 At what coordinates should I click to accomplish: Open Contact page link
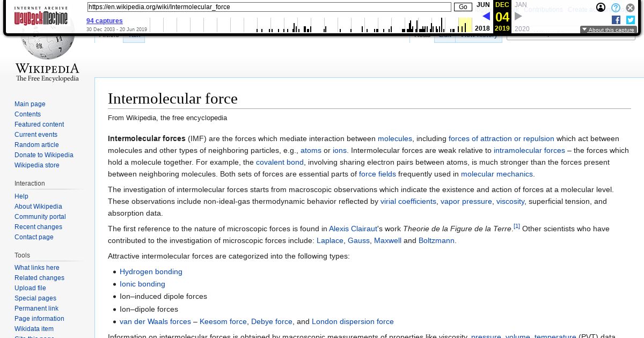pyautogui.click(x=34, y=237)
